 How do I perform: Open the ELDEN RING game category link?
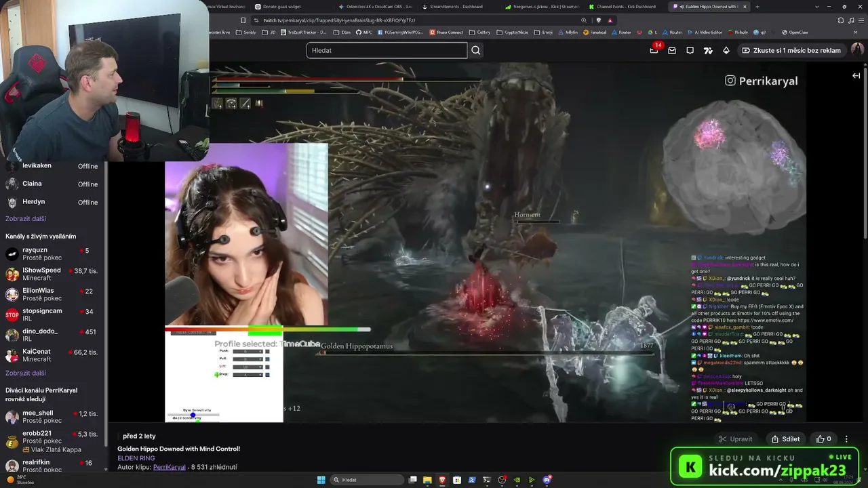136,458
